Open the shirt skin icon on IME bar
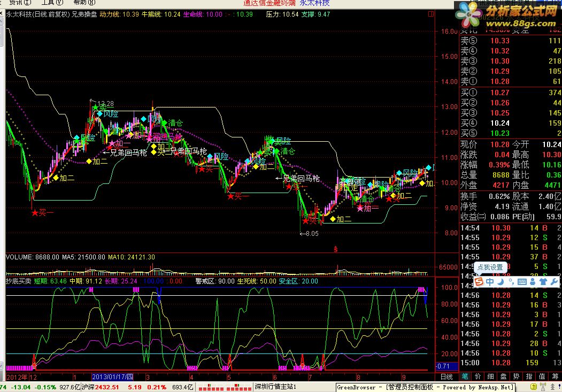The width and height of the screenshot is (562, 392). coord(543,282)
